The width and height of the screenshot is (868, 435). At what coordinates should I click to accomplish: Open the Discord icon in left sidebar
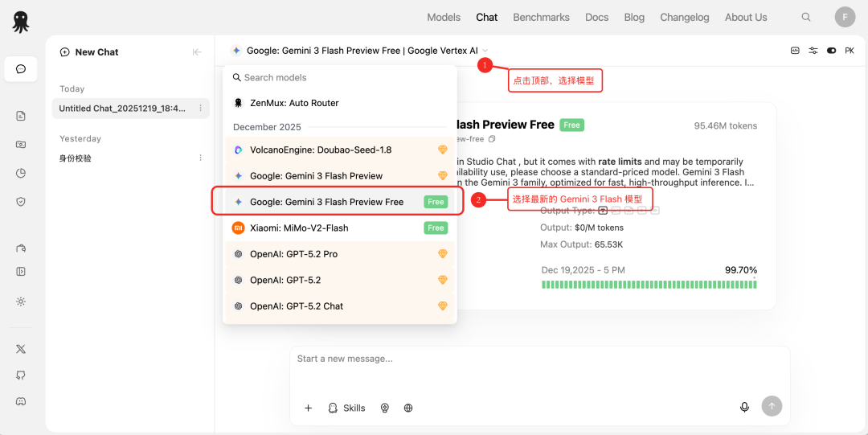[x=21, y=400]
